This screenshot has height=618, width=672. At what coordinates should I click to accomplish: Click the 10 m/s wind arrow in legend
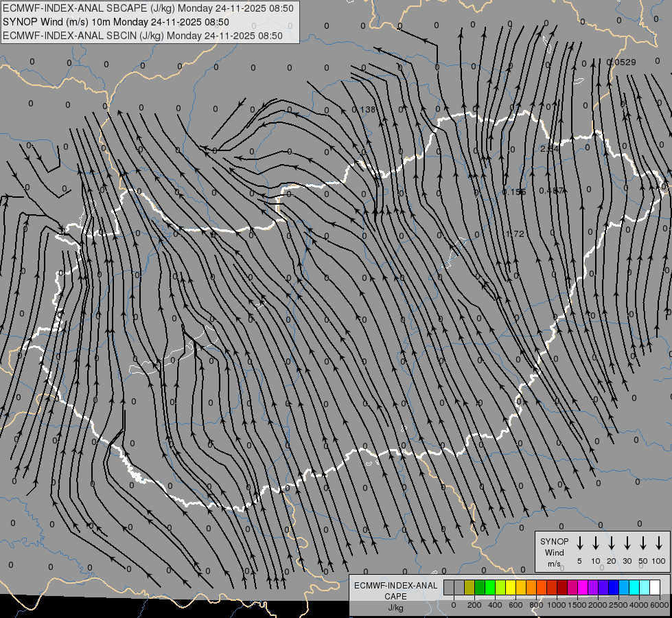click(x=595, y=543)
